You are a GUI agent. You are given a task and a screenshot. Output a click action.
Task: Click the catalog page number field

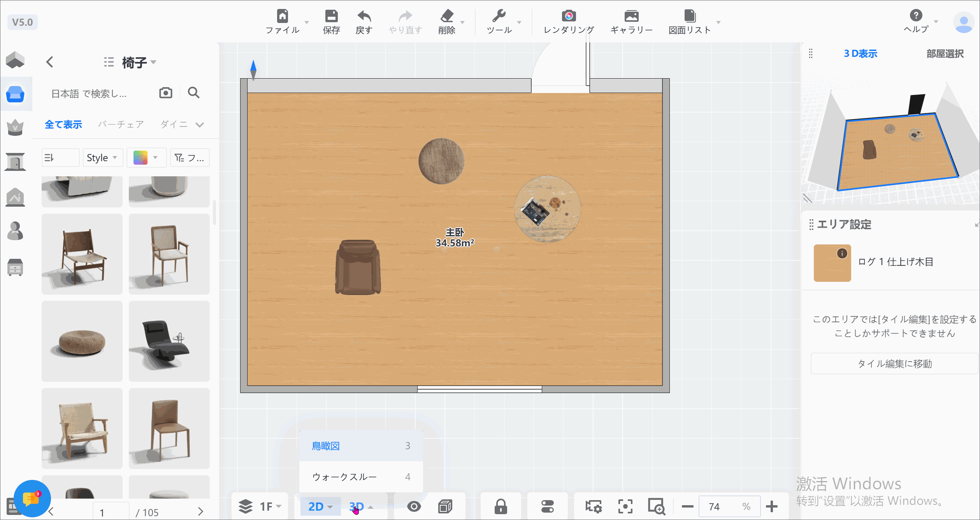(x=111, y=512)
